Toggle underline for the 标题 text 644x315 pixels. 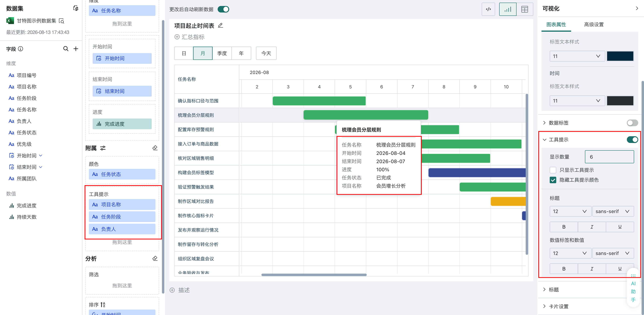(x=620, y=227)
